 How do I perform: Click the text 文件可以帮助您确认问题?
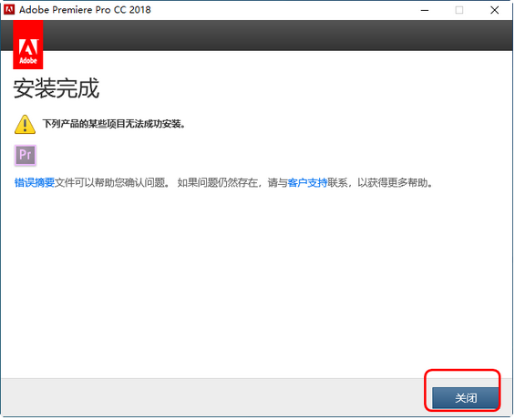(112, 182)
